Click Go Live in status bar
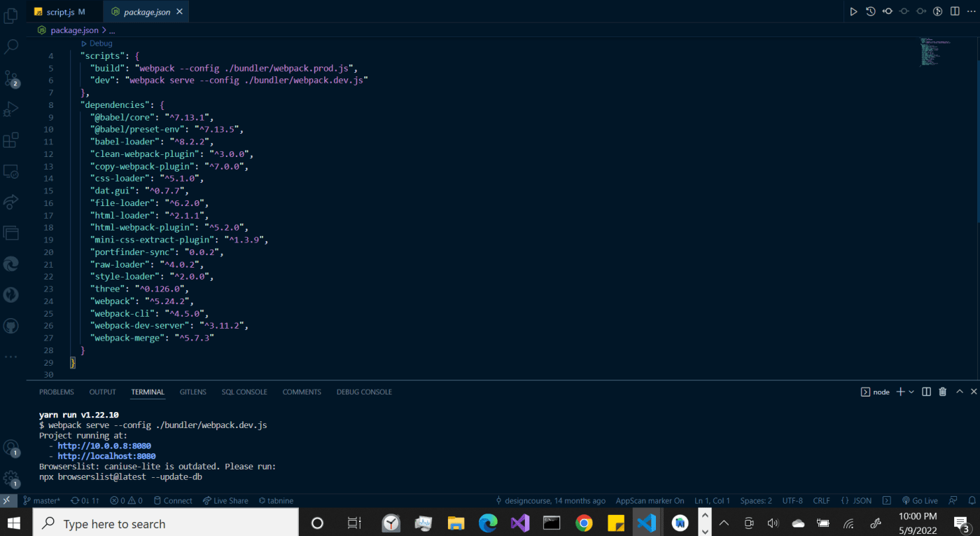 tap(920, 500)
